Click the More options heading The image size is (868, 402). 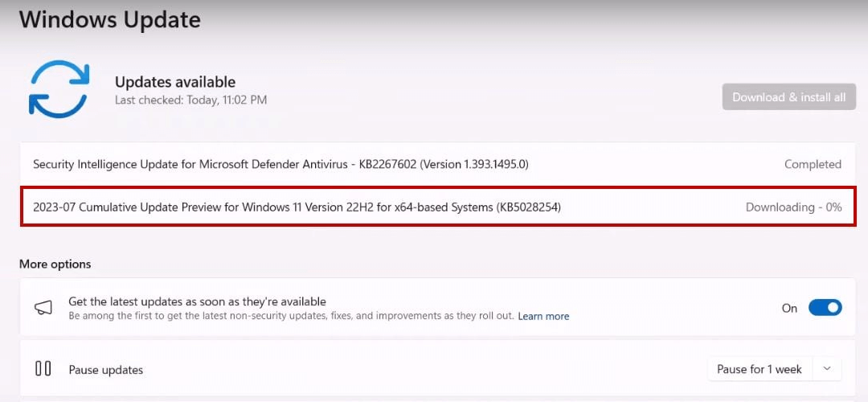click(x=55, y=265)
